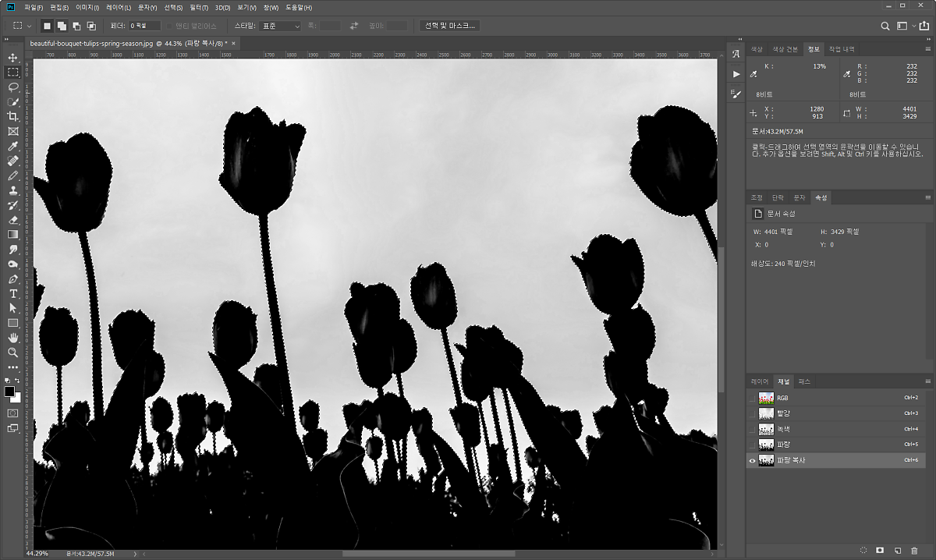Click the 페더 input field

(x=144, y=26)
